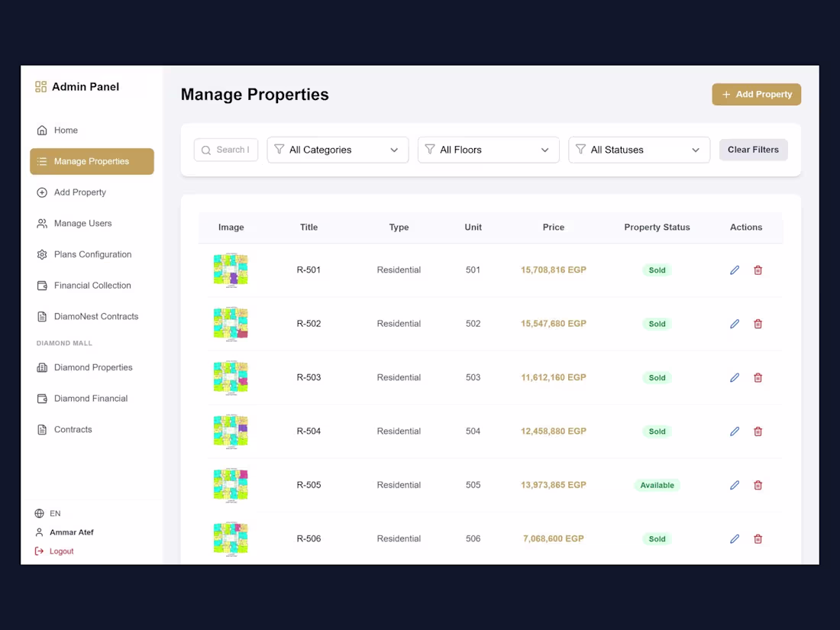Open Contracts under Diamond Mall
Image resolution: width=840 pixels, height=630 pixels.
point(92,430)
